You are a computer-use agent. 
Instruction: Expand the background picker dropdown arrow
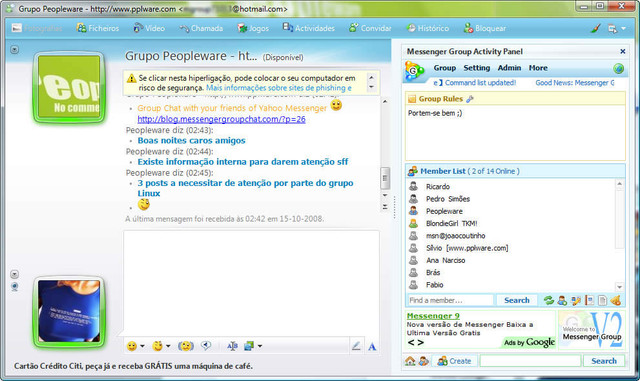tap(260, 346)
